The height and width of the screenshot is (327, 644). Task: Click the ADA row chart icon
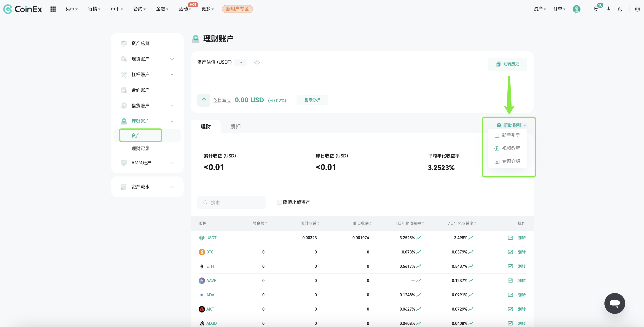[510, 295]
